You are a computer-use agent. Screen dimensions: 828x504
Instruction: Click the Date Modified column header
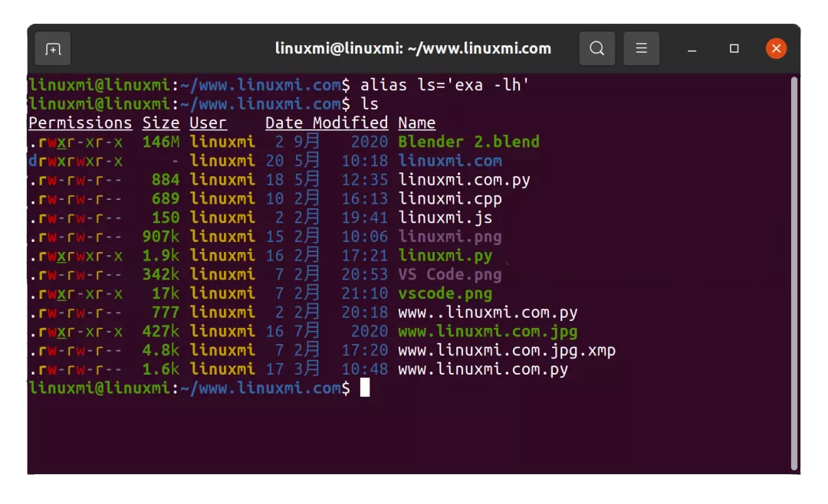coord(327,123)
